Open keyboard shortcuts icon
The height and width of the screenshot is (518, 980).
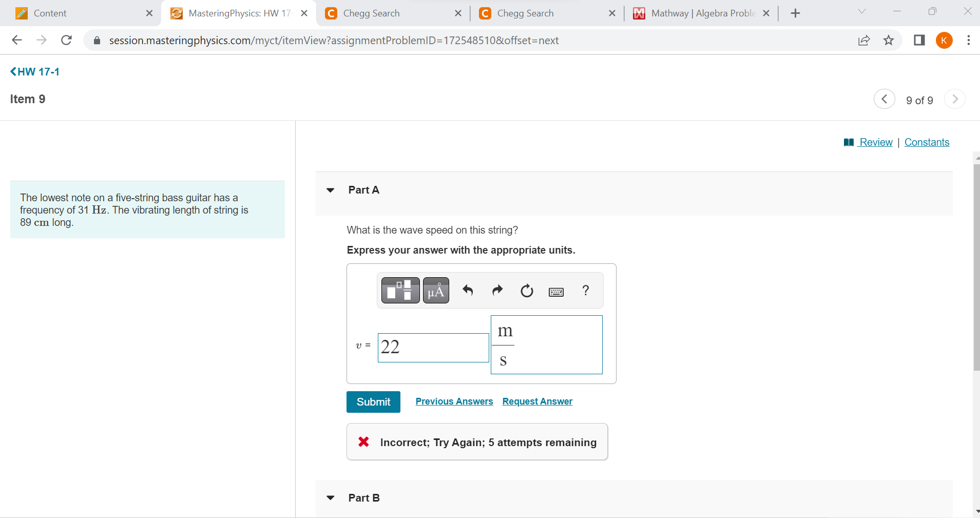pyautogui.click(x=556, y=292)
